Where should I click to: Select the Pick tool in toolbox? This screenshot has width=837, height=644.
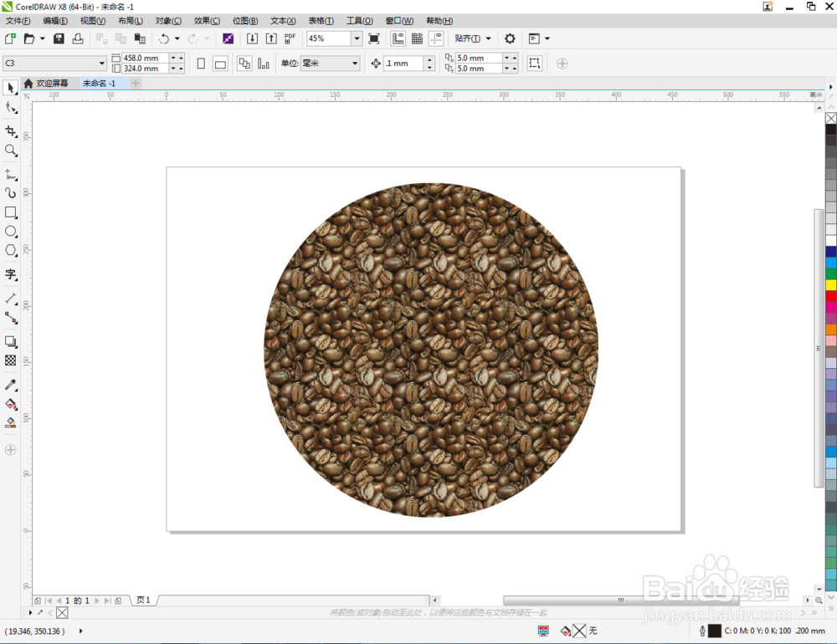[x=11, y=88]
